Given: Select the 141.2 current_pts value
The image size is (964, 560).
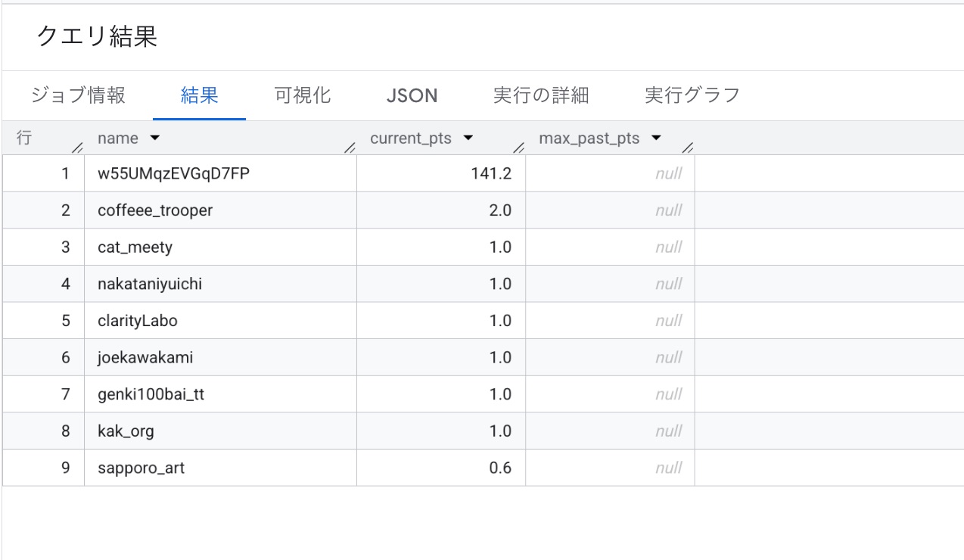Looking at the screenshot, I should click(490, 173).
